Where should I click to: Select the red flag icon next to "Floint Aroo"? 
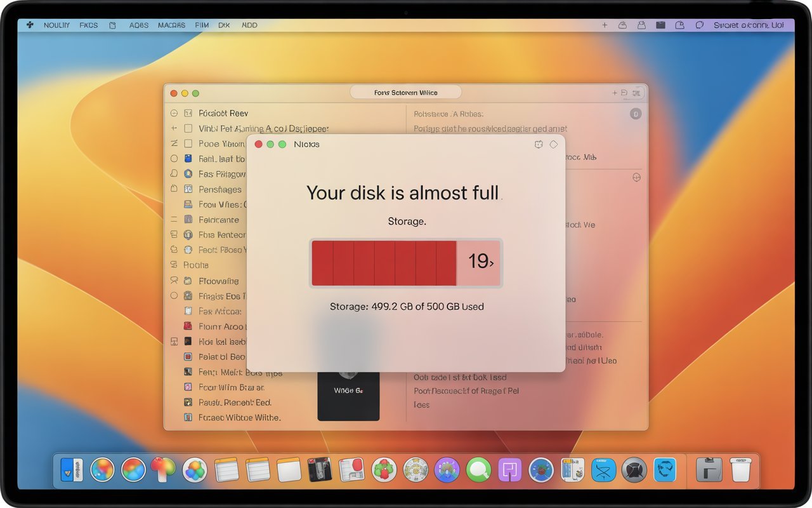188,326
